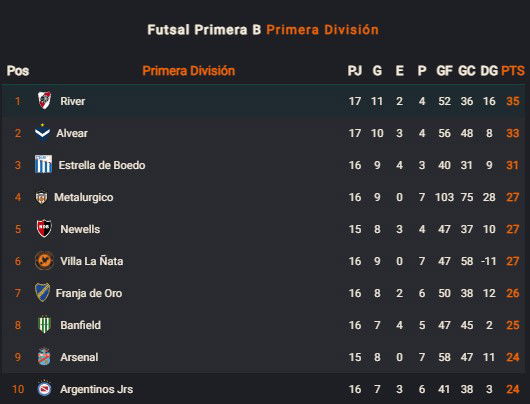Click the River club crest icon
Viewport: 530px width, 404px height.
[44, 100]
